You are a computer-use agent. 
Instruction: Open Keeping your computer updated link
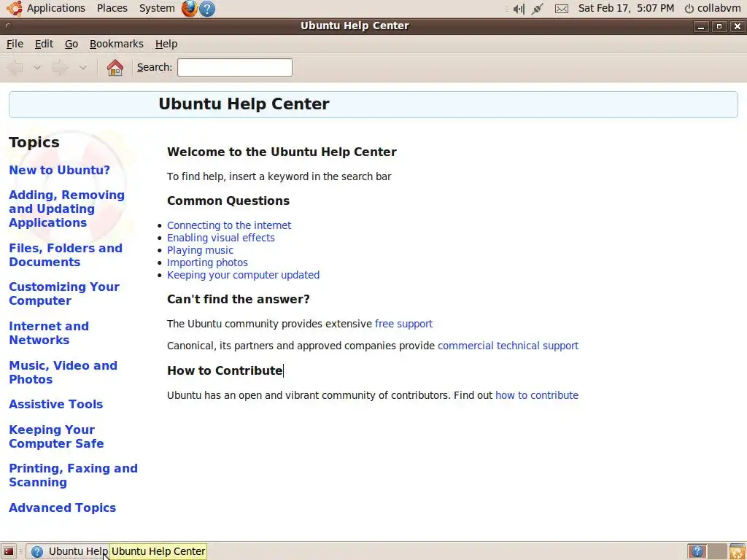pyautogui.click(x=244, y=275)
